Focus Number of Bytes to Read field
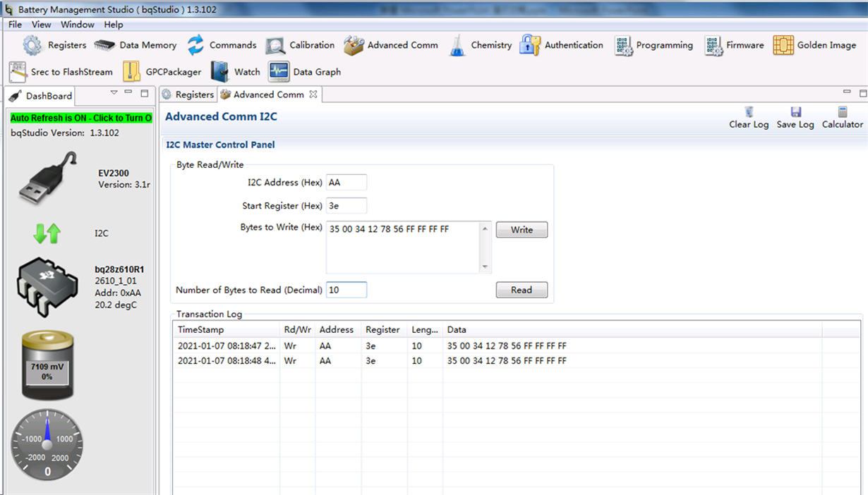This screenshot has height=495, width=868. click(346, 290)
